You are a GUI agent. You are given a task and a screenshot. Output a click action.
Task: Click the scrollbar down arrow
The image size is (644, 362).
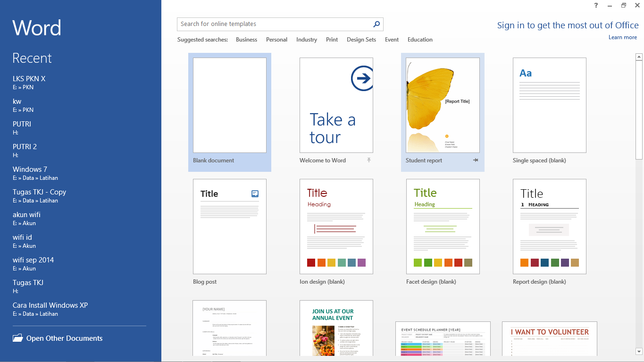coord(639,352)
